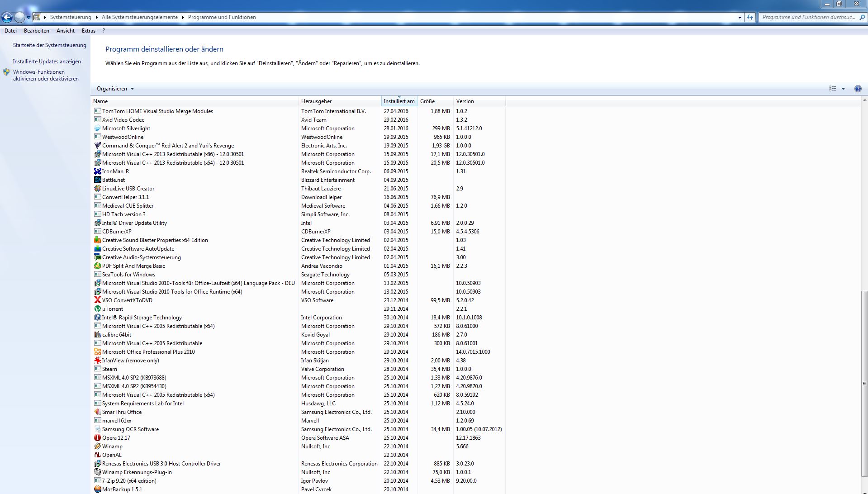Sort by the Version column header
This screenshot has width=868, height=494.
point(479,101)
